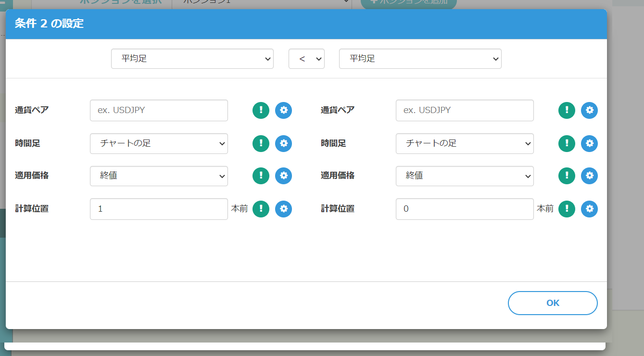Click gear icon for right 計算位置
The image size is (644, 356).
click(589, 209)
